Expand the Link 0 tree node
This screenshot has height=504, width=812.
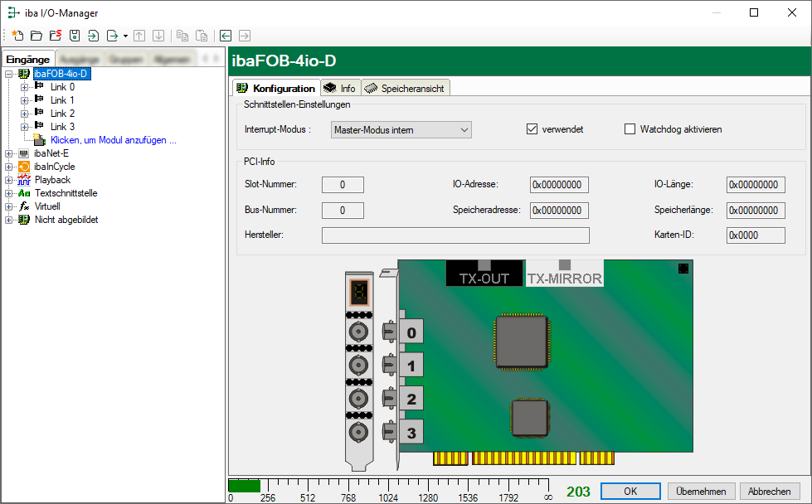point(24,87)
